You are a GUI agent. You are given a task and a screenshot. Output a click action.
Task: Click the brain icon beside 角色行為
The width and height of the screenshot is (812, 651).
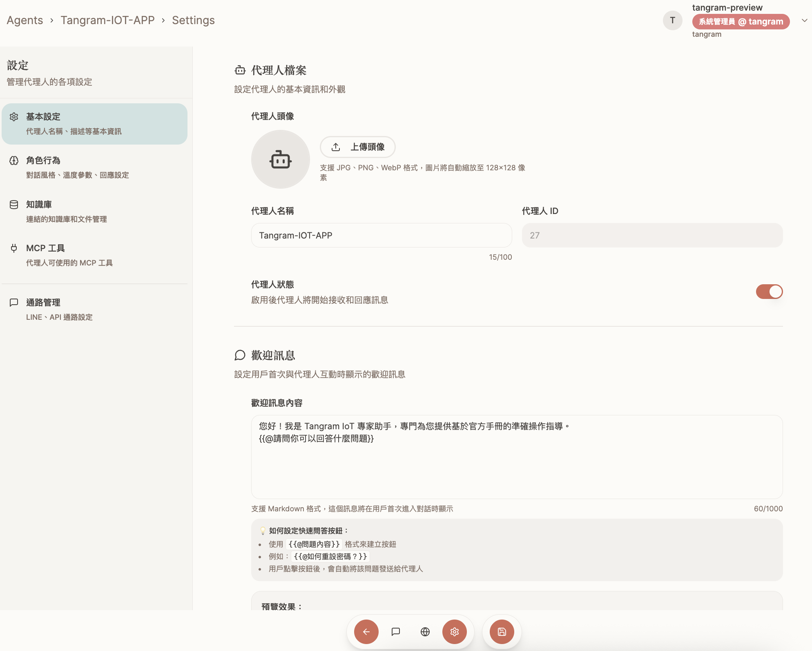point(14,161)
